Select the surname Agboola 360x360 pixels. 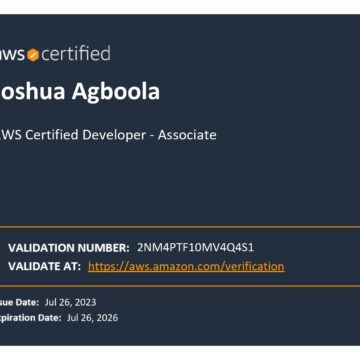click(x=116, y=92)
